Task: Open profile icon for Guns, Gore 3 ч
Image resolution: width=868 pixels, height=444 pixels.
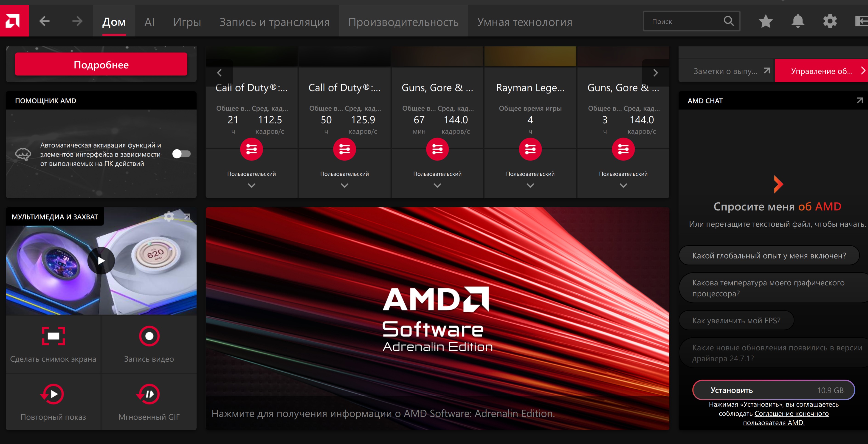Action: click(x=623, y=149)
